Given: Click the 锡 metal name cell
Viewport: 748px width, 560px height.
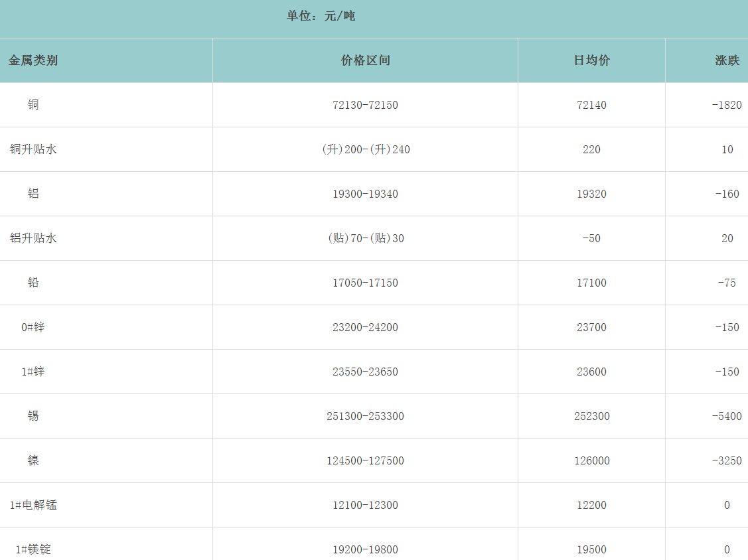Looking at the screenshot, I should 33,416.
